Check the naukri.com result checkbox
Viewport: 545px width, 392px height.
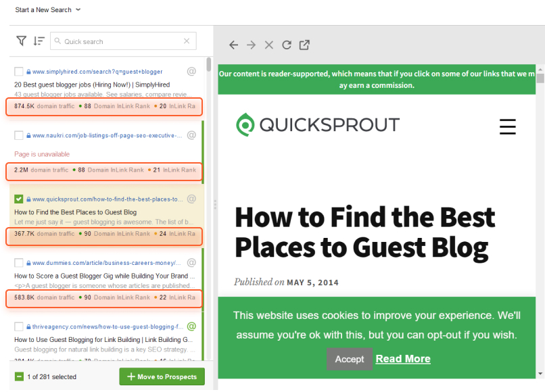[19, 135]
